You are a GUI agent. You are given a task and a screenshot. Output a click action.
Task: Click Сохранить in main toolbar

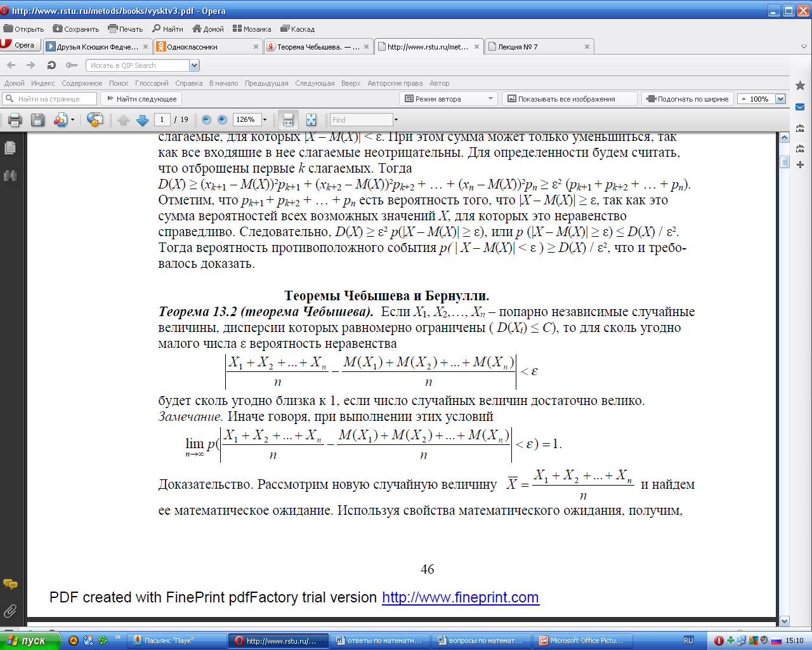(76, 29)
